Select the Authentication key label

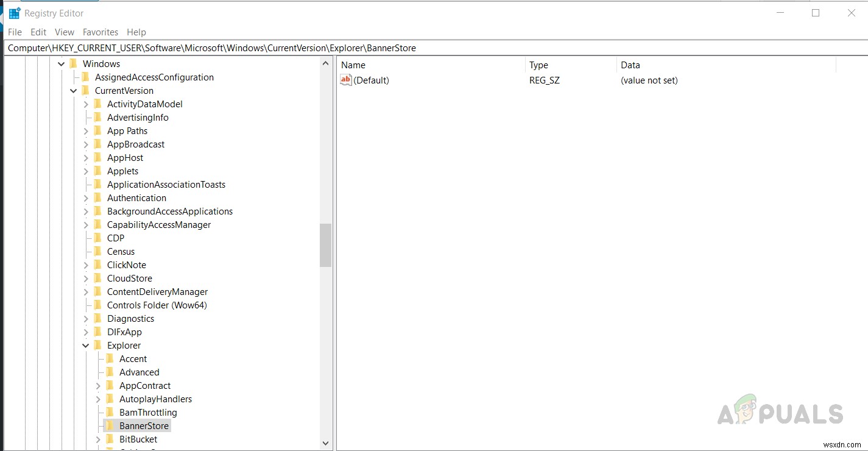click(136, 198)
